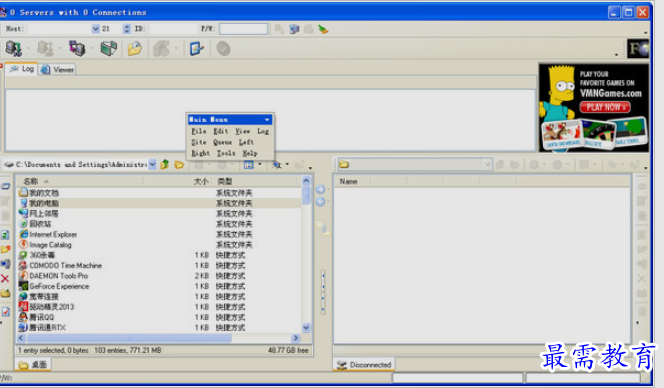Click in the ID input field
Screen dimensions: 664x388
tap(174, 29)
